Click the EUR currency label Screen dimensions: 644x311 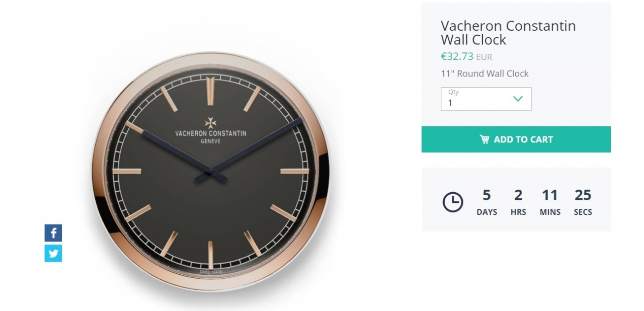[484, 57]
